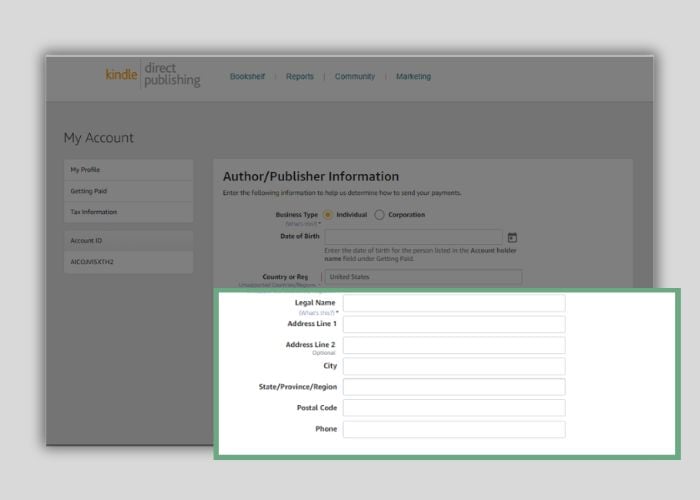
Task: Click the City input field
Action: [x=454, y=366]
